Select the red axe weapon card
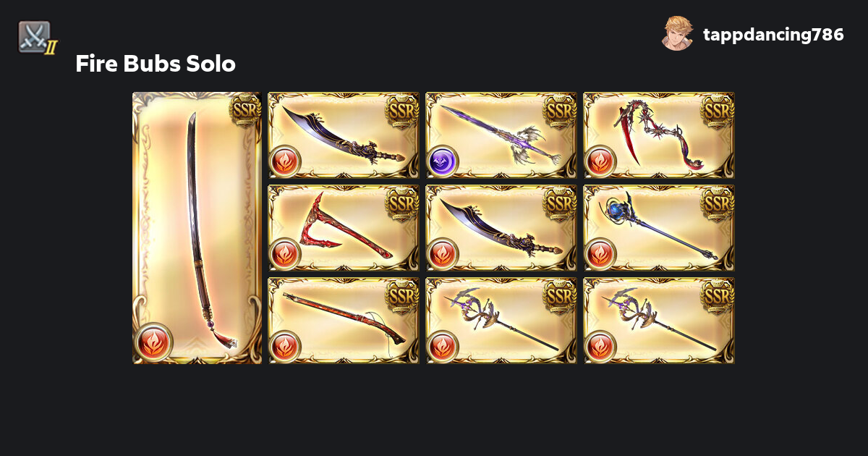The height and width of the screenshot is (456, 868). pyautogui.click(x=344, y=228)
